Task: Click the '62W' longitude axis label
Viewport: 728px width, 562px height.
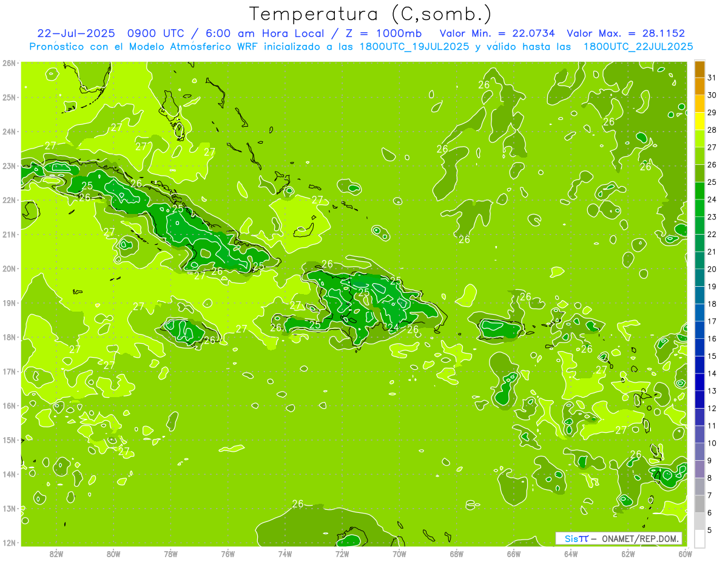Action: [628, 554]
